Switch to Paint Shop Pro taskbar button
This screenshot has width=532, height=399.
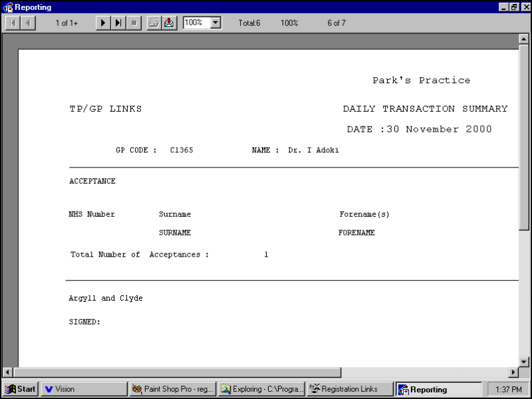coord(172,389)
